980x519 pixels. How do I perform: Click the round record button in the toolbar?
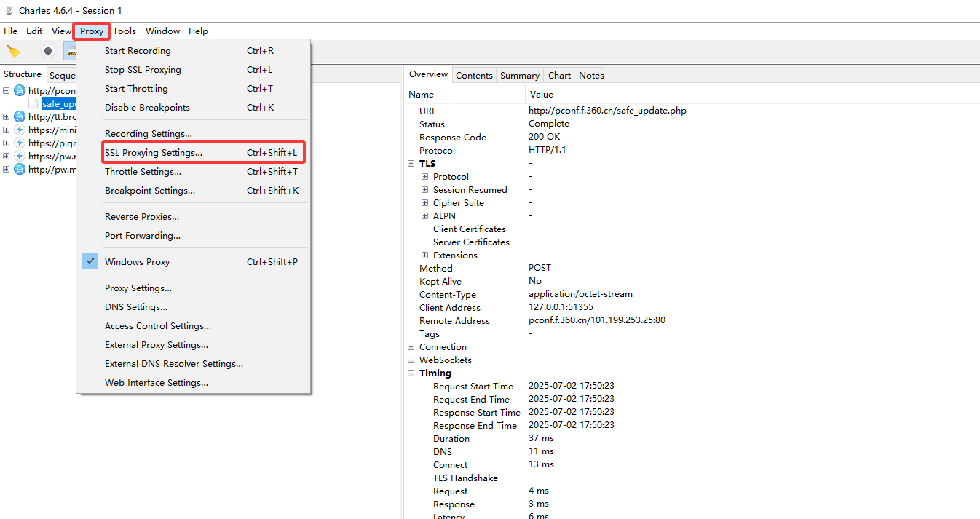coord(48,51)
